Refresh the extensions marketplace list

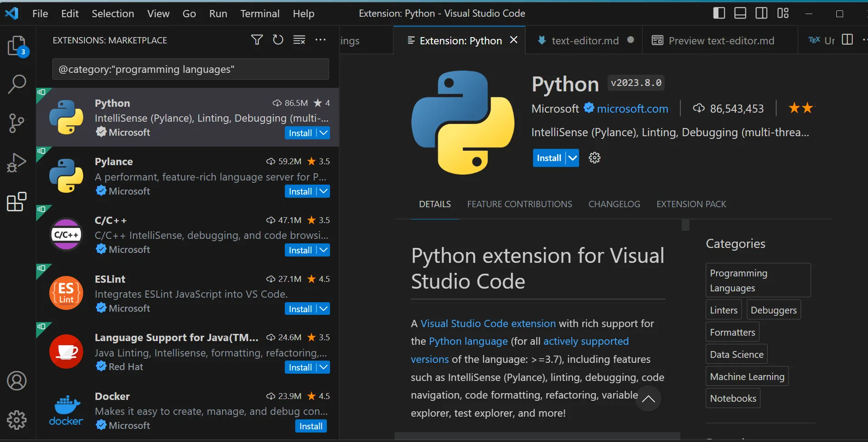click(x=278, y=40)
